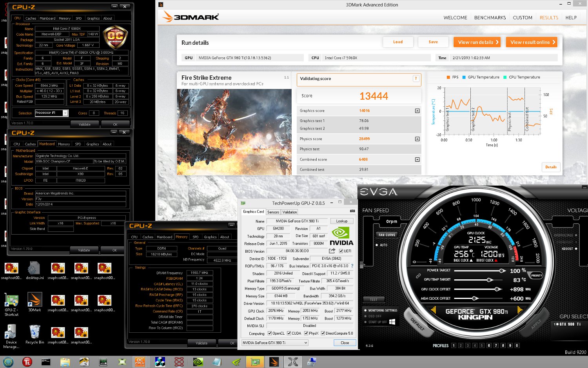The image size is (588, 368).
Task: Click the help question mark in Validating score
Action: [416, 78]
